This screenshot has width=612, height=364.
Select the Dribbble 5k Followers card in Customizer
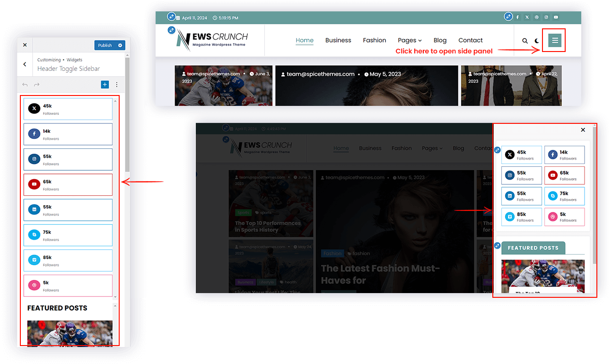[68, 286]
